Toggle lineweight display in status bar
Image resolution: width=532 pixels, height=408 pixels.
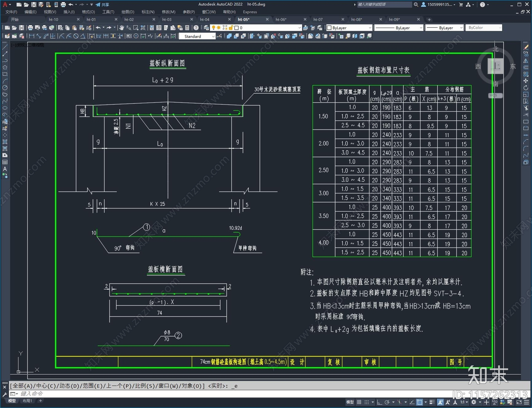[x=432, y=402]
